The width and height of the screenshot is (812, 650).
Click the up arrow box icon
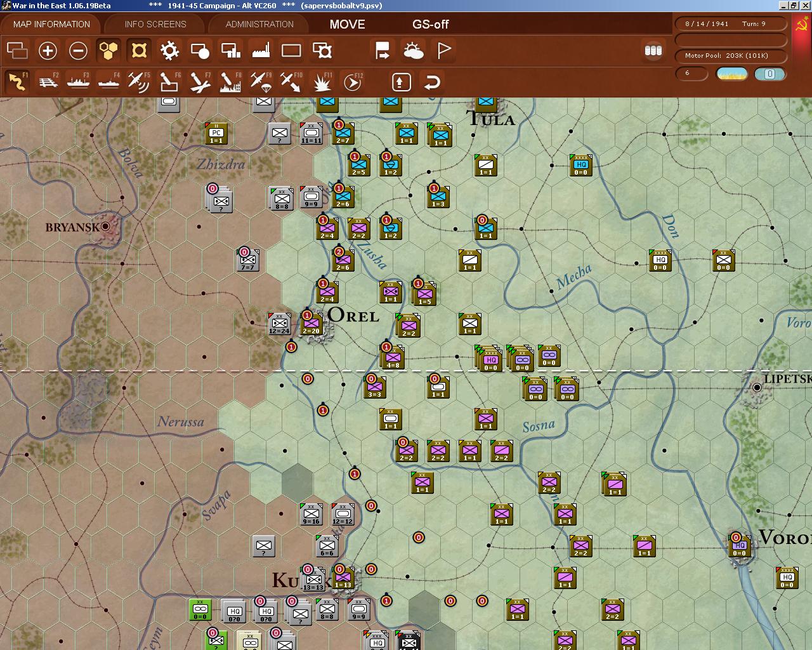click(x=401, y=82)
